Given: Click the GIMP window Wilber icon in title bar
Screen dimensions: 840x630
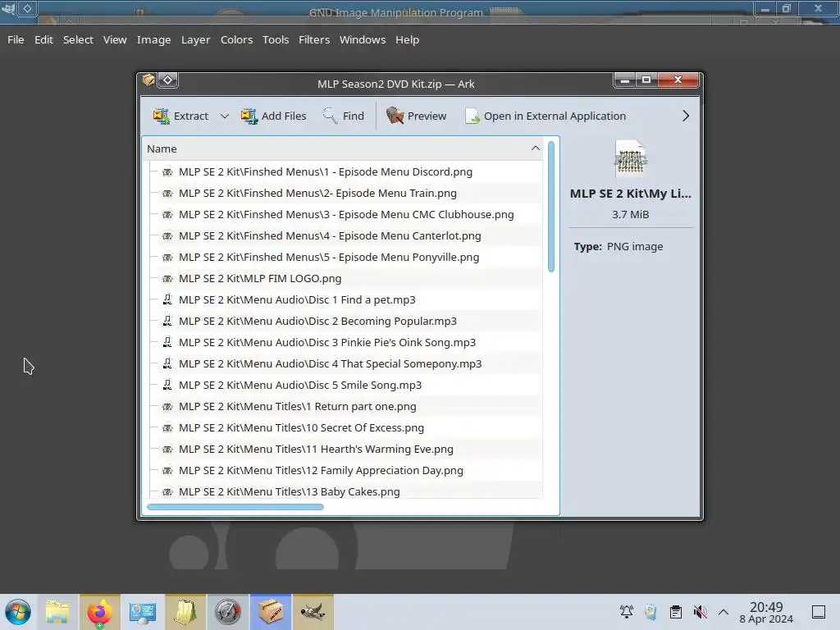Looking at the screenshot, I should point(8,8).
